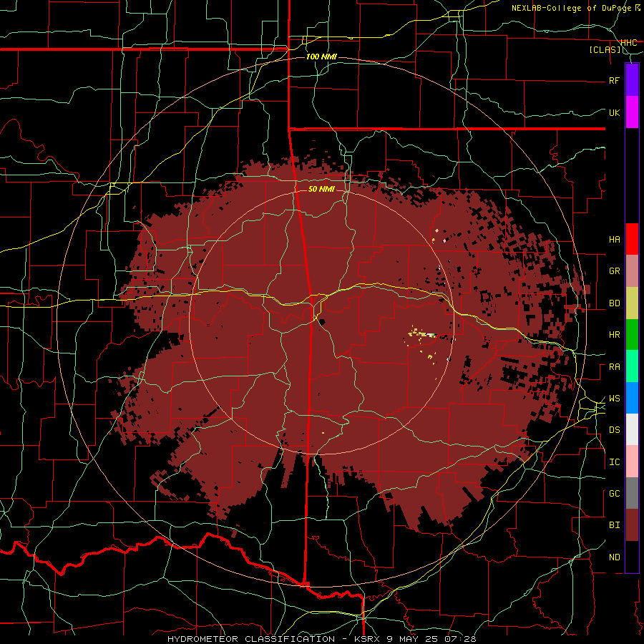
Task: Click the RF legend label
Action: pyautogui.click(x=615, y=80)
